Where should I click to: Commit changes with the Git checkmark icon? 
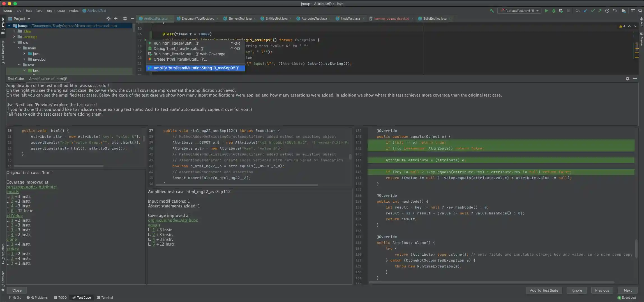point(593,10)
